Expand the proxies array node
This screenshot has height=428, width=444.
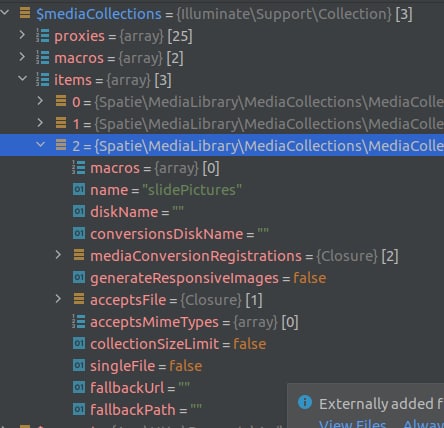22,35
